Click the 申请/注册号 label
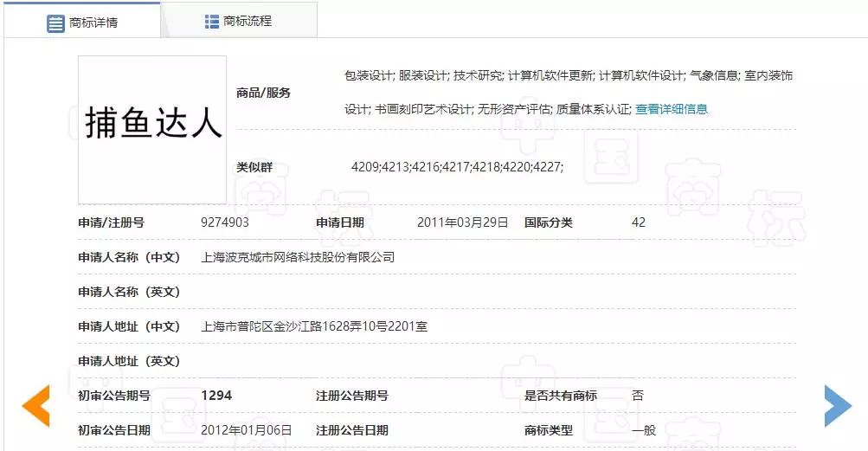 pos(112,222)
